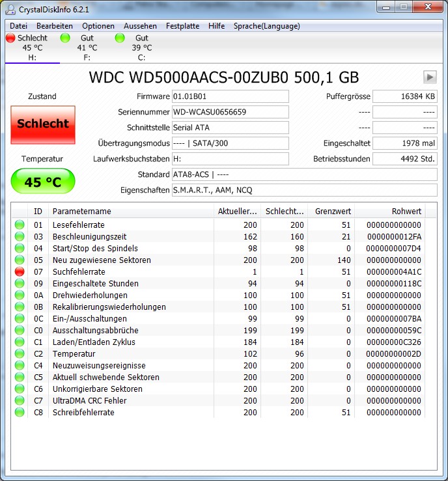The width and height of the screenshot is (448, 481).
Task: Click the Firmware field 01.01B01
Action: [x=230, y=96]
